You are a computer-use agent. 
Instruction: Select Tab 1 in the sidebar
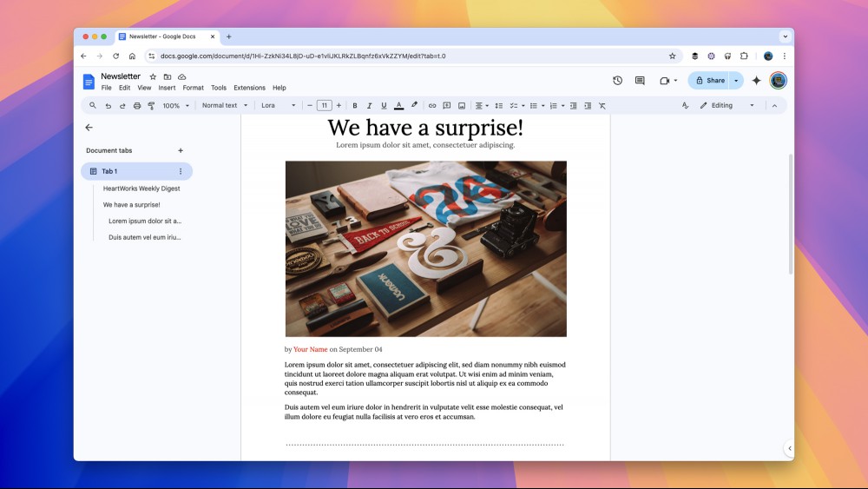(137, 171)
